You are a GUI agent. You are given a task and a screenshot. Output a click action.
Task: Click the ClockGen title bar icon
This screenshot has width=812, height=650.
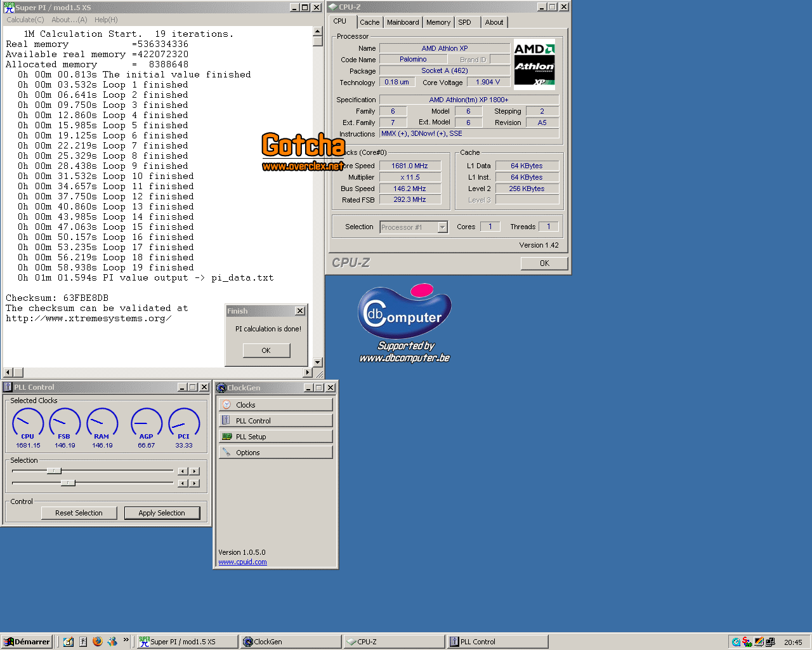tap(221, 387)
